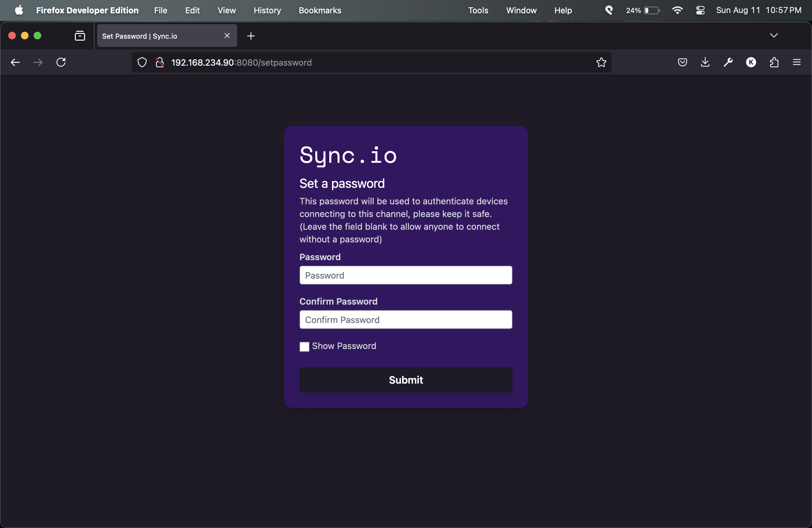The height and width of the screenshot is (528, 812).
Task: Open the macOS Control Center
Action: pyautogui.click(x=700, y=10)
